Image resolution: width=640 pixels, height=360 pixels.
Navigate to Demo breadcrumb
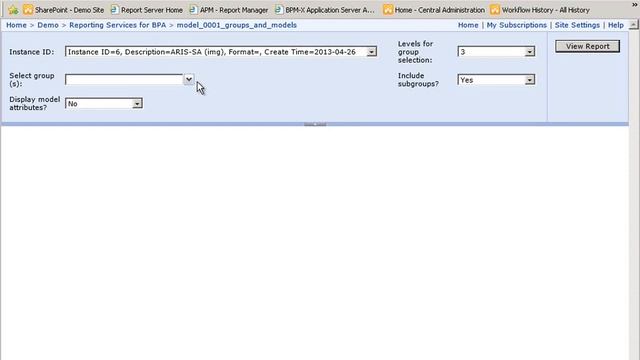point(48,25)
